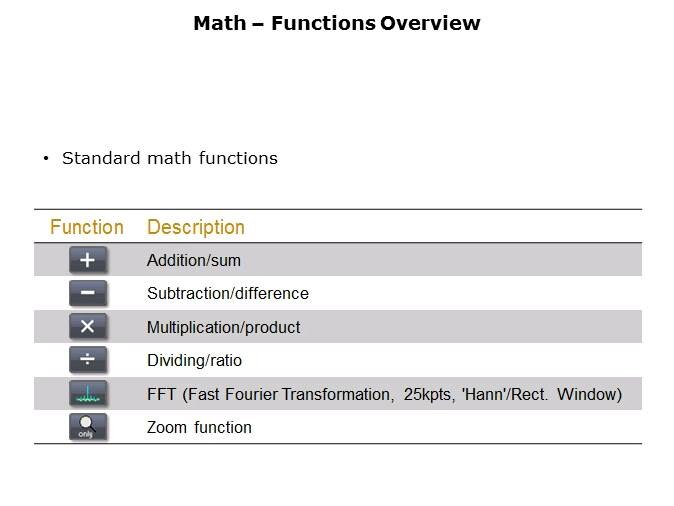Select the Multiplication/product row text
The height and width of the screenshot is (506, 674).
(x=224, y=327)
